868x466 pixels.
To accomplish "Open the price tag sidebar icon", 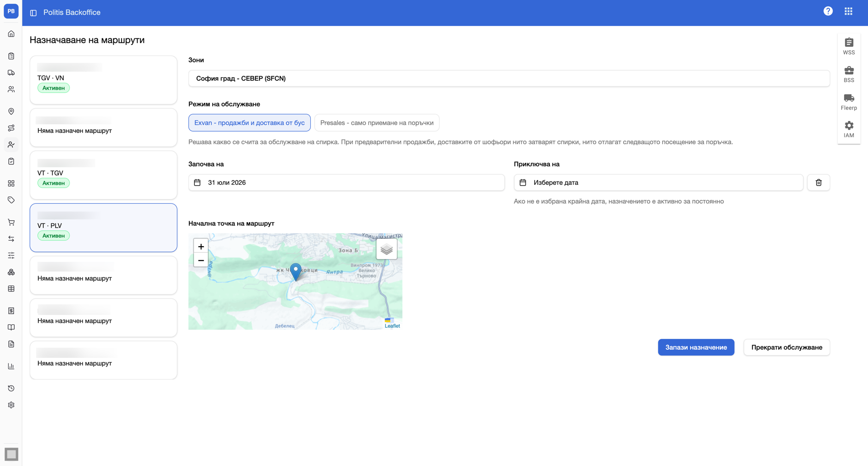I will (x=11, y=200).
